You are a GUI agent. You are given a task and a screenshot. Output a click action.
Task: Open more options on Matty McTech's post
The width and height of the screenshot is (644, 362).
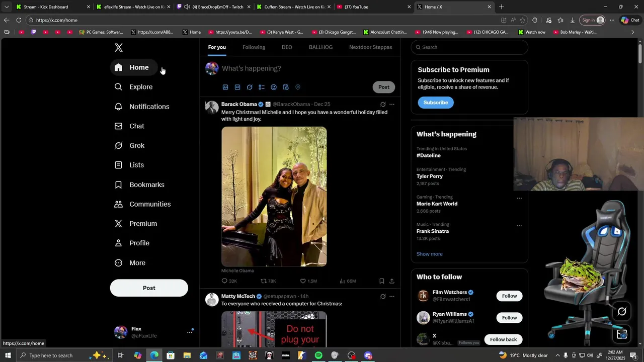(392, 297)
